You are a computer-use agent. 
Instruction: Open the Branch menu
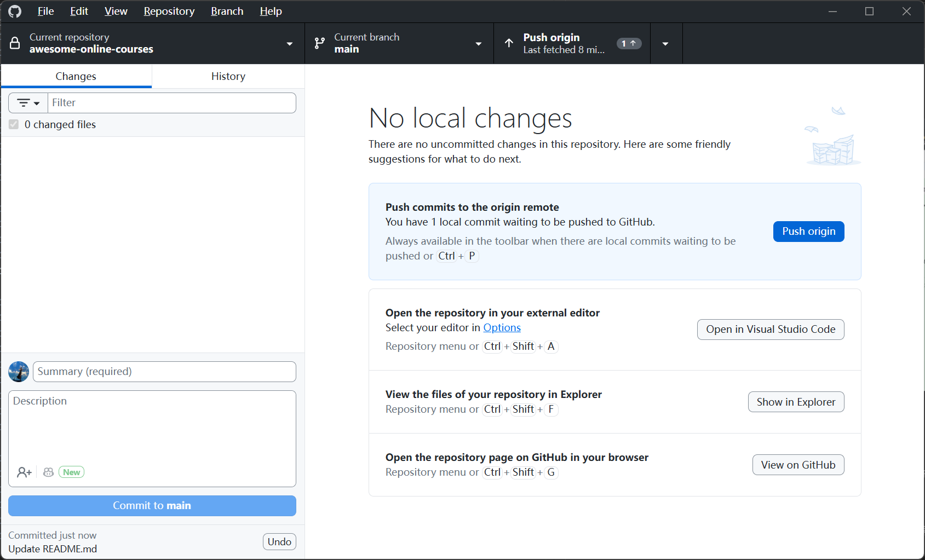coord(227,11)
